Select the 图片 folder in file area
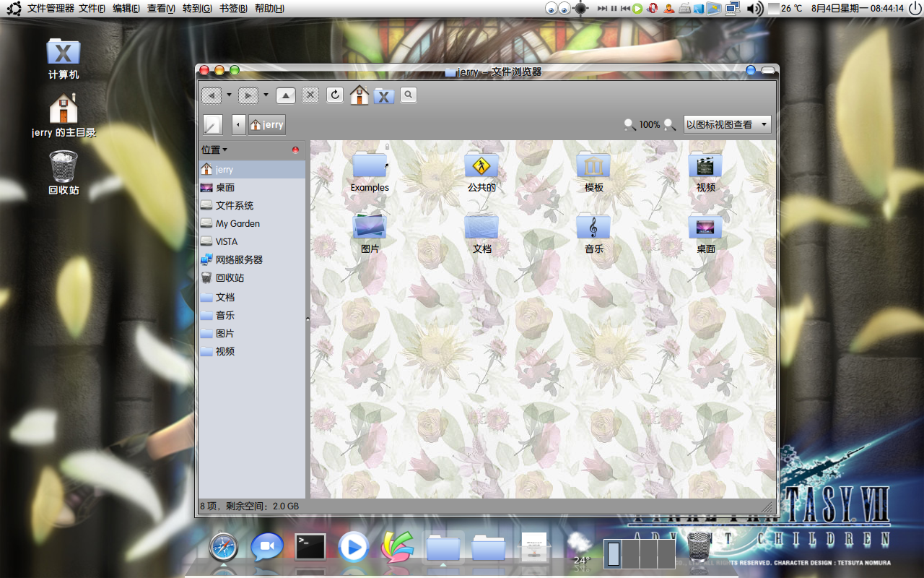 (x=370, y=226)
